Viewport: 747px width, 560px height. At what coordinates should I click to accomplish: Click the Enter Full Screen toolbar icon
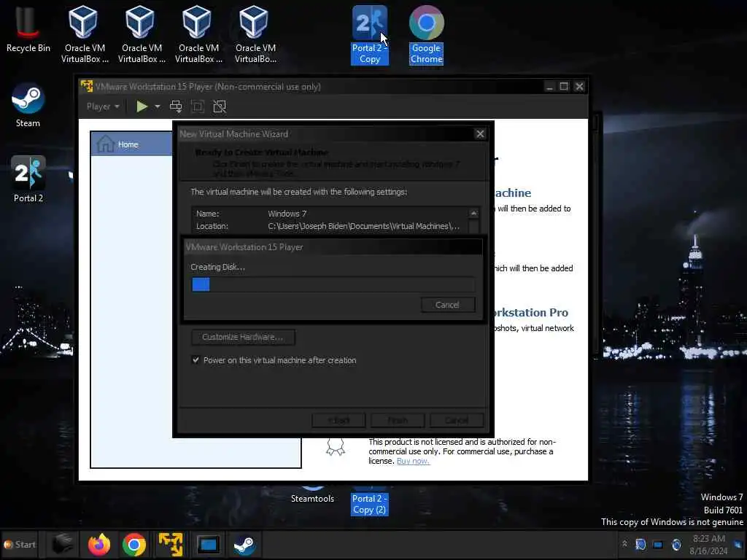[197, 106]
